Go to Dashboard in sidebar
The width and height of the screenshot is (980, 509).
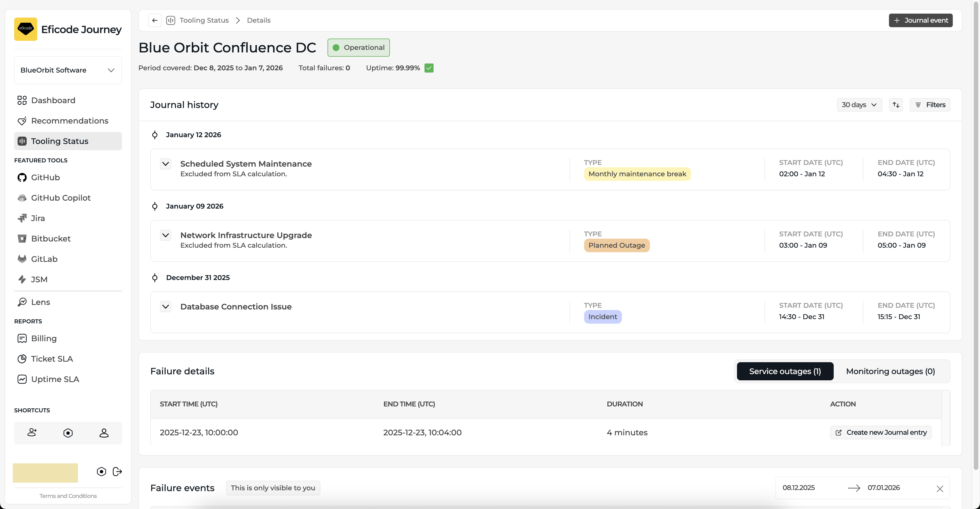pyautogui.click(x=53, y=100)
